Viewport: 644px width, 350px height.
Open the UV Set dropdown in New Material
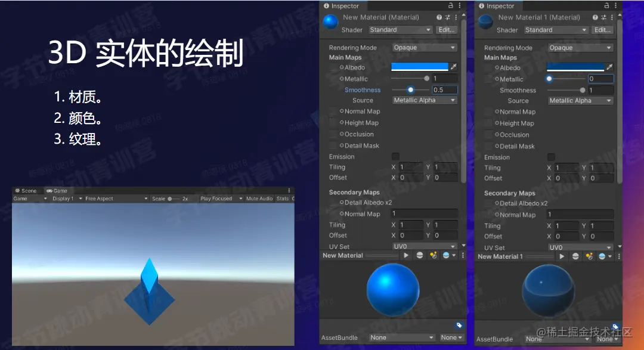click(x=425, y=246)
